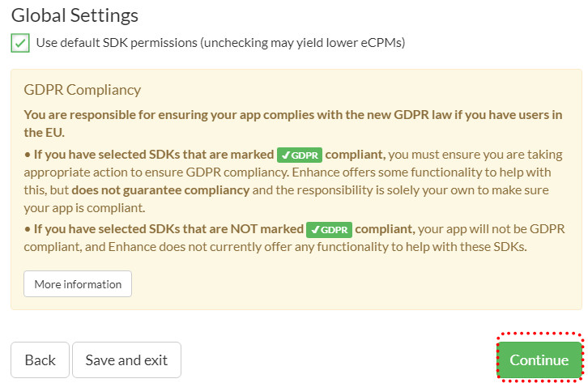Click the GDPR Compliancy panel title
The image size is (588, 383).
pyautogui.click(x=83, y=90)
